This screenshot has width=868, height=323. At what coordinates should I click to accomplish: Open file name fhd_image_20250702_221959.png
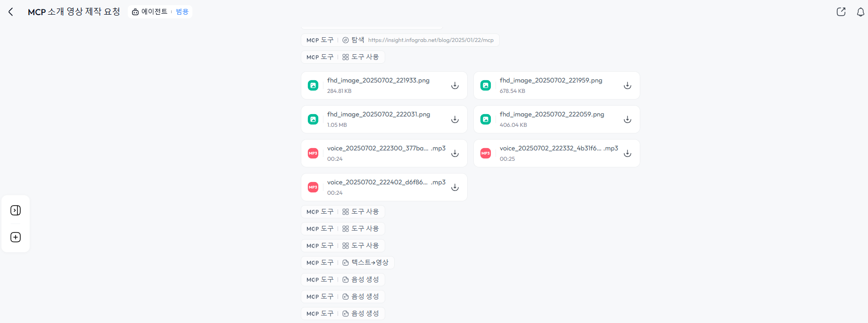[x=551, y=80]
